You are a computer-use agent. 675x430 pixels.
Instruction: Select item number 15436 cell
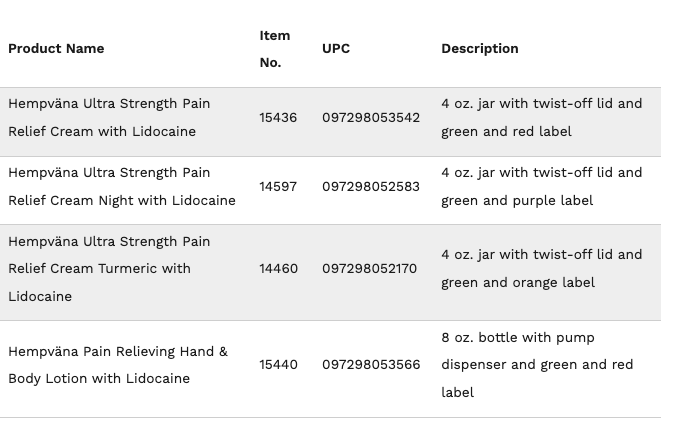278,118
